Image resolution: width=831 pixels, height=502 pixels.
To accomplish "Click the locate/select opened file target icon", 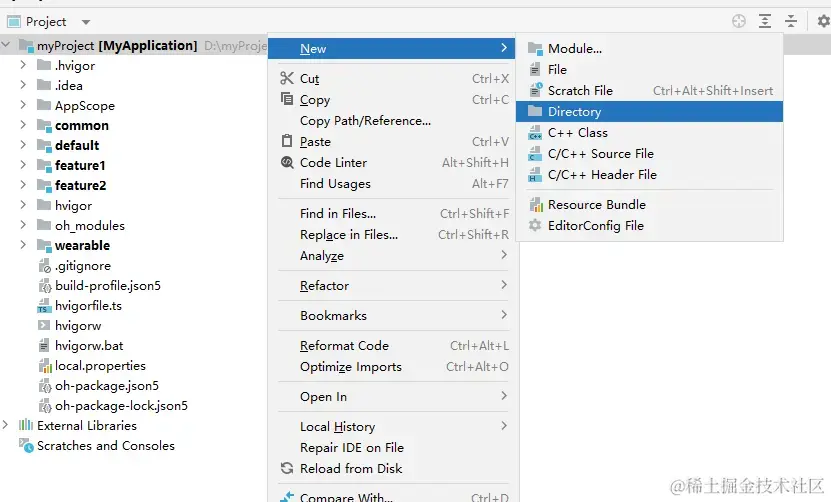I will (x=739, y=21).
